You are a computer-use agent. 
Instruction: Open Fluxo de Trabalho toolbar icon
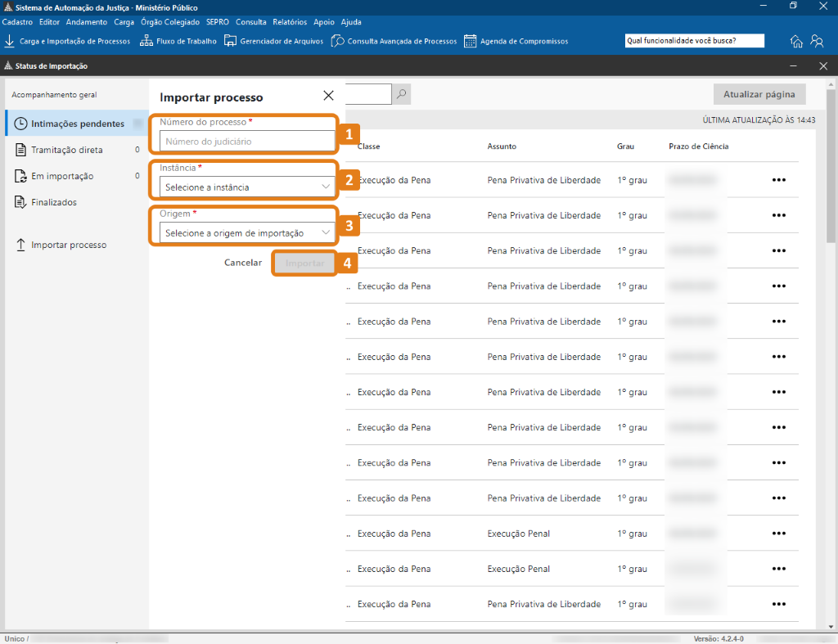click(x=146, y=41)
